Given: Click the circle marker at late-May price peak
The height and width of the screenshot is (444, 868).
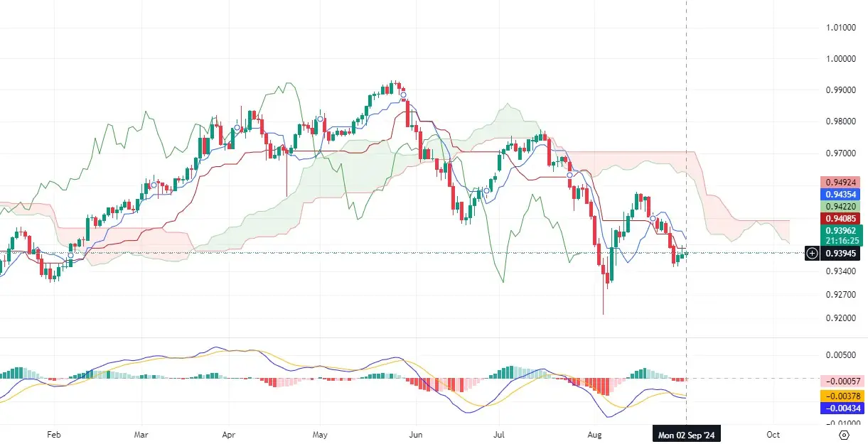Looking at the screenshot, I should (403, 94).
